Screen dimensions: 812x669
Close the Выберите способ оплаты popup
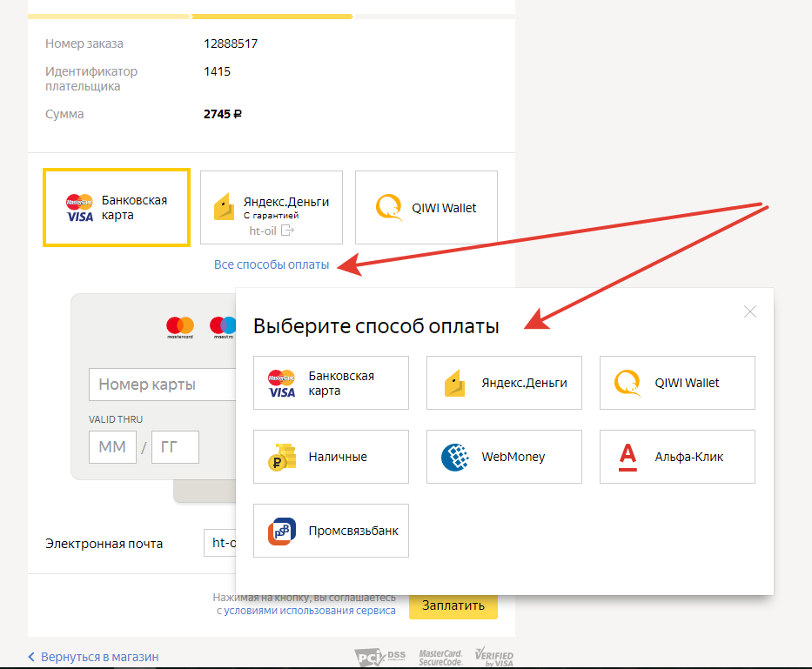coord(750,311)
